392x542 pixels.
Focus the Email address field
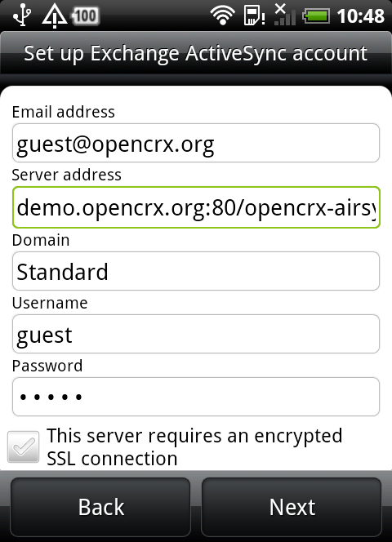pyautogui.click(x=196, y=143)
